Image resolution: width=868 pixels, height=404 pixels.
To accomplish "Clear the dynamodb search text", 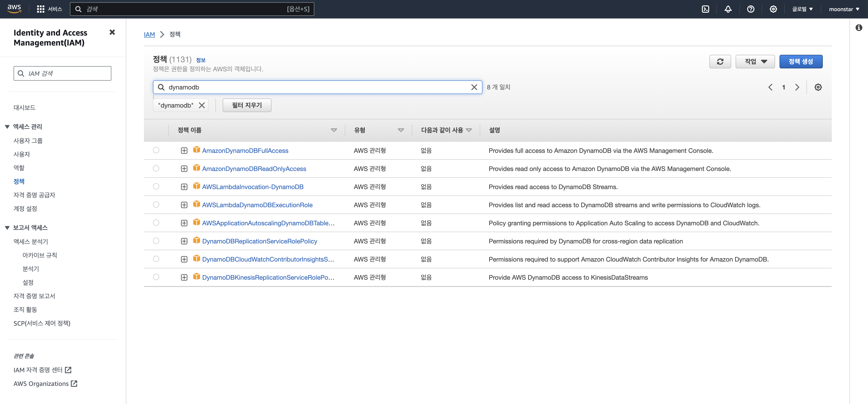I will coord(474,87).
